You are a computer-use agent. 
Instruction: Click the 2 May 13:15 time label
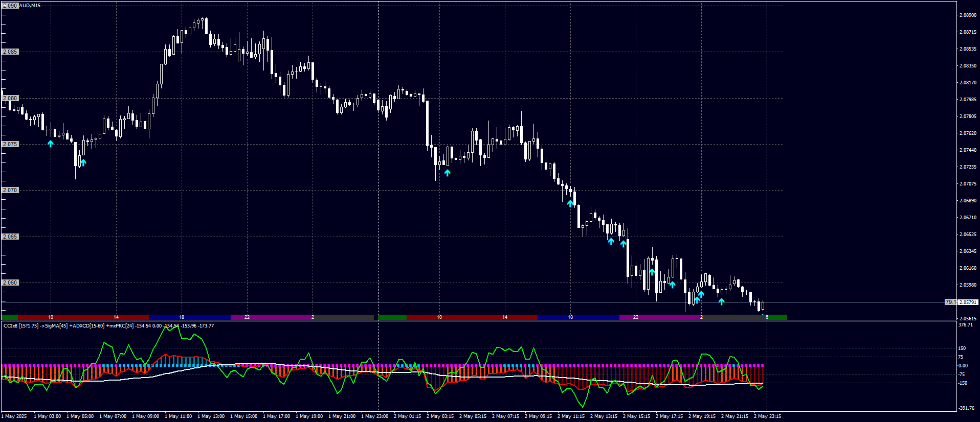pyautogui.click(x=604, y=416)
